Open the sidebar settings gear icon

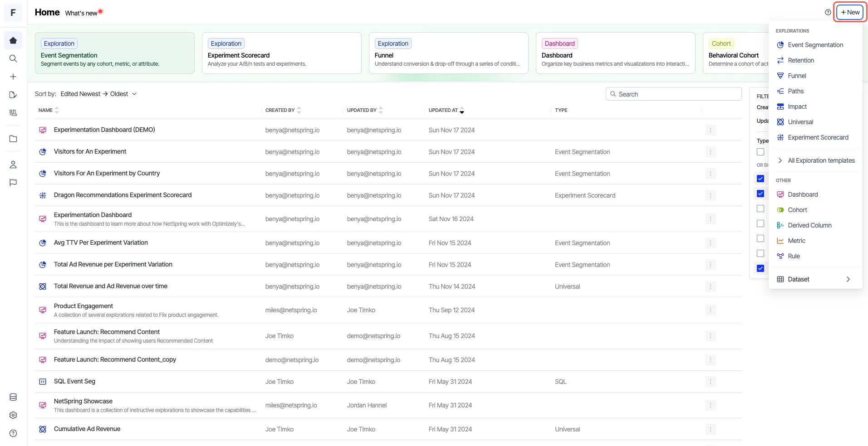click(13, 415)
